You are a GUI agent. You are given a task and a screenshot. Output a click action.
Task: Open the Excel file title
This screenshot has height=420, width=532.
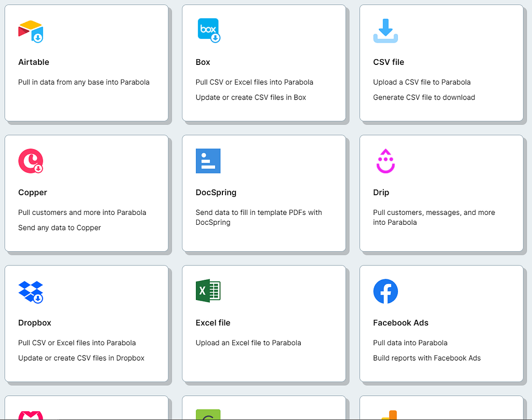pyautogui.click(x=212, y=323)
